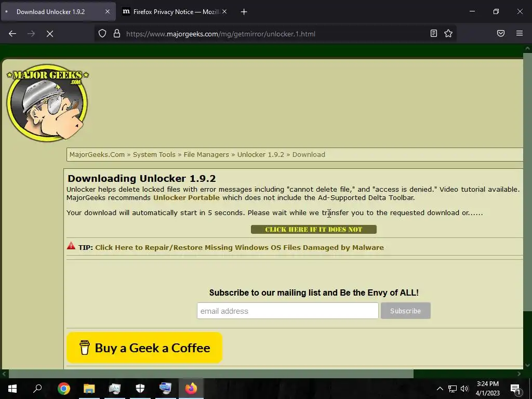Go back with the browser back arrow

[12, 34]
